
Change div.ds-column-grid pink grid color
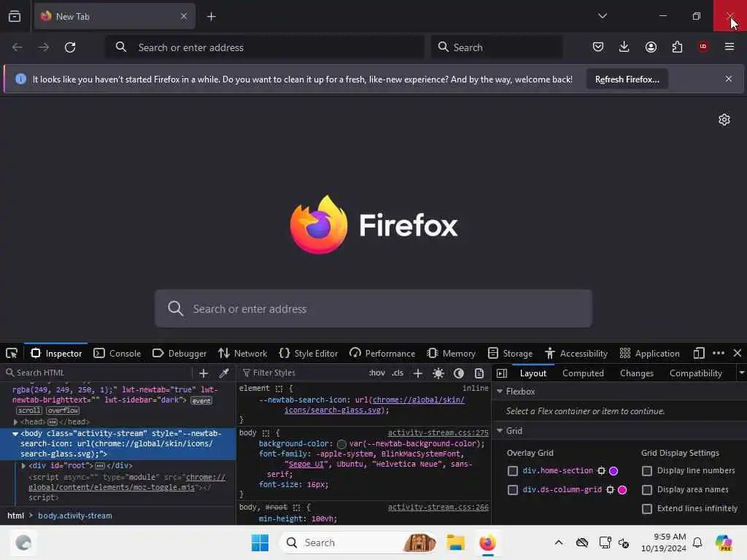622,490
